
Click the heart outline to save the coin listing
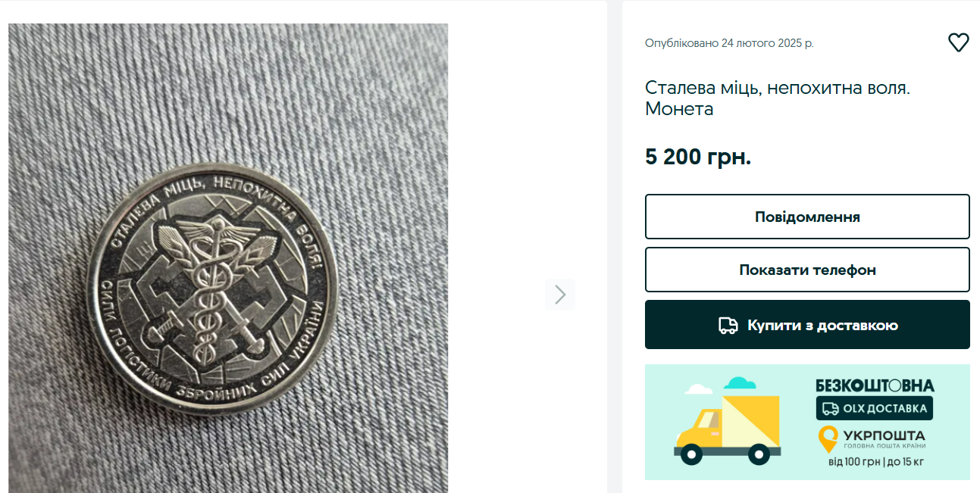(x=959, y=43)
